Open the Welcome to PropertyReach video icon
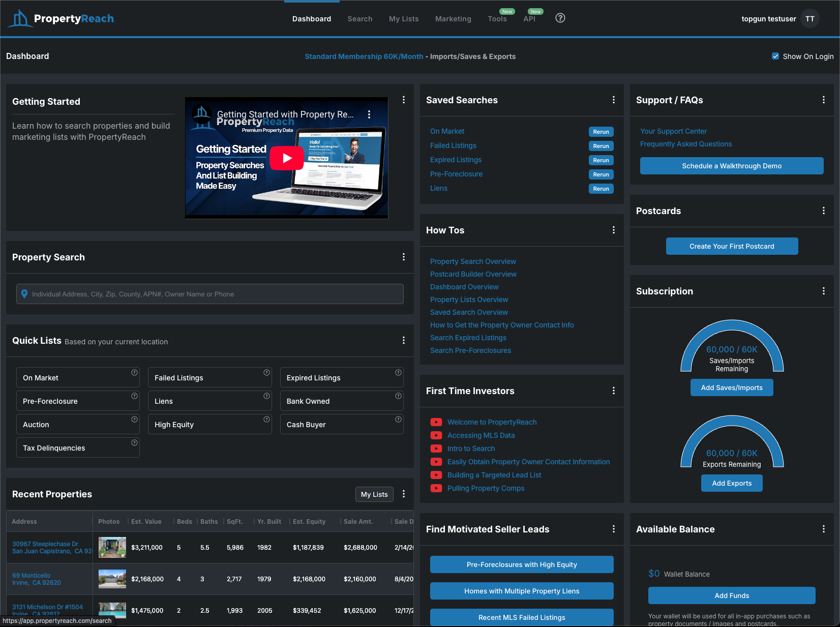 [436, 422]
